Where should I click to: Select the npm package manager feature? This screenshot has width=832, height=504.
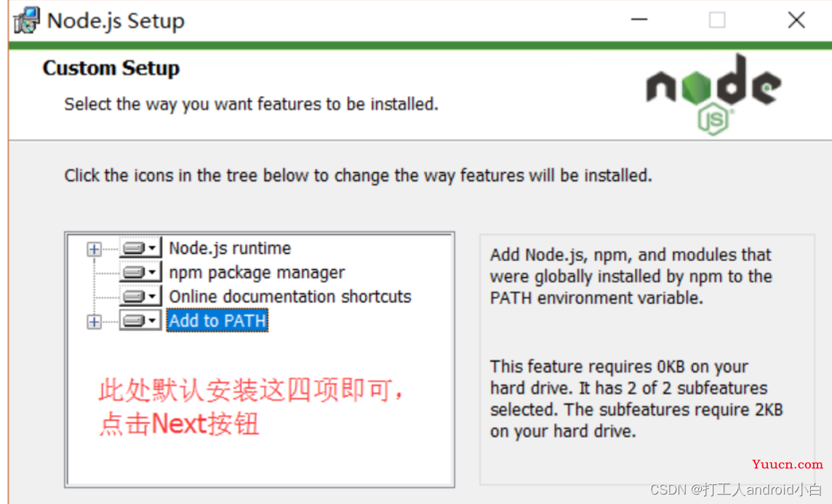(257, 272)
